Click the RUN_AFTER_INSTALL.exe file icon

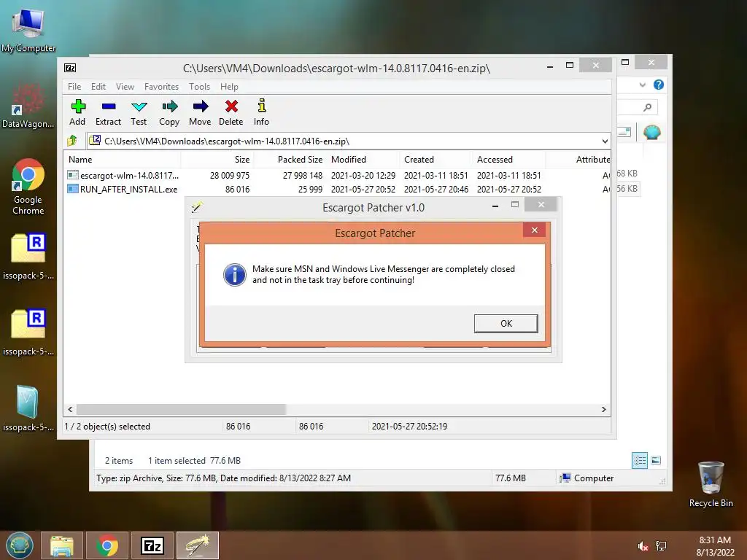(x=73, y=189)
